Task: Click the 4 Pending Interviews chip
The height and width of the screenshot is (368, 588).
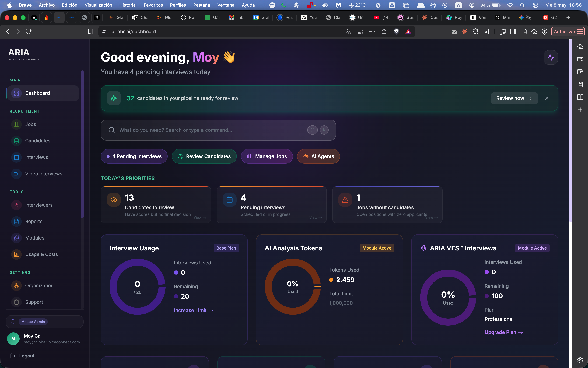Action: click(134, 156)
